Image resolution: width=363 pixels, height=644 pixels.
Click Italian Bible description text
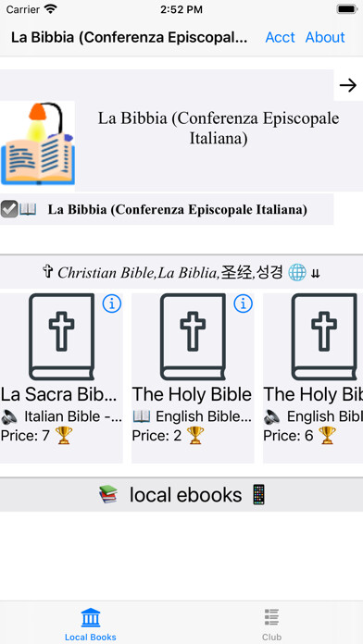[73, 416]
